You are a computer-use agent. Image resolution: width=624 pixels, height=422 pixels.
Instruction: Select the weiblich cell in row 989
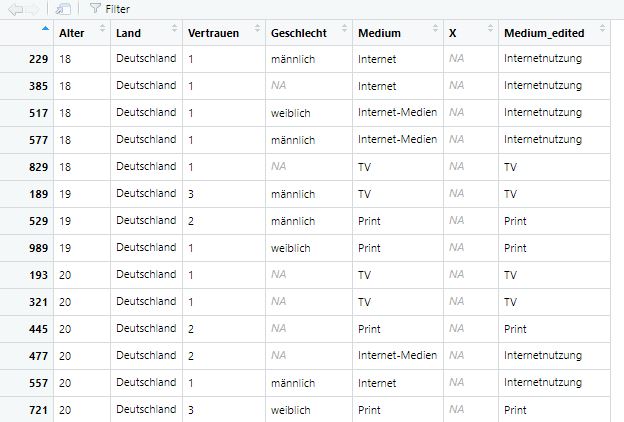[292, 247]
